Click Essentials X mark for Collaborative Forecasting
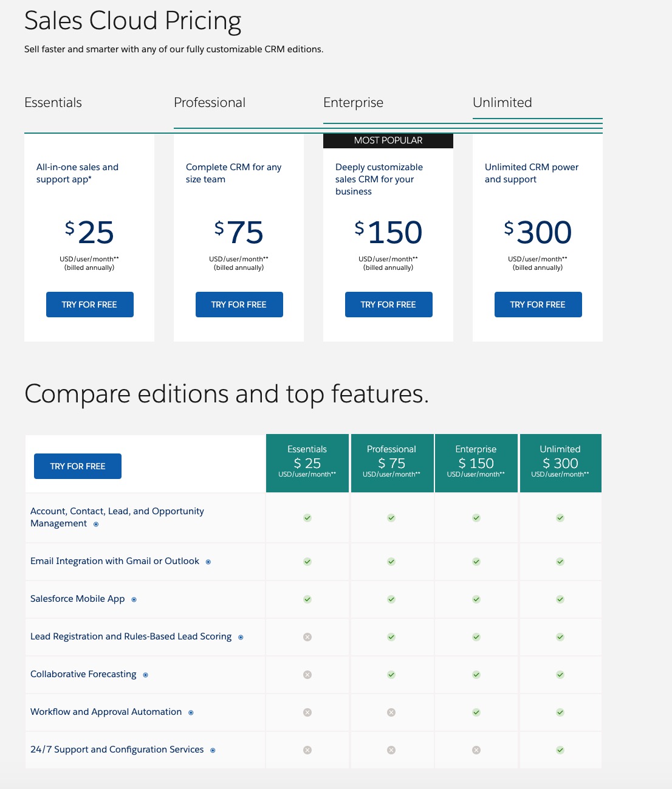 click(307, 675)
